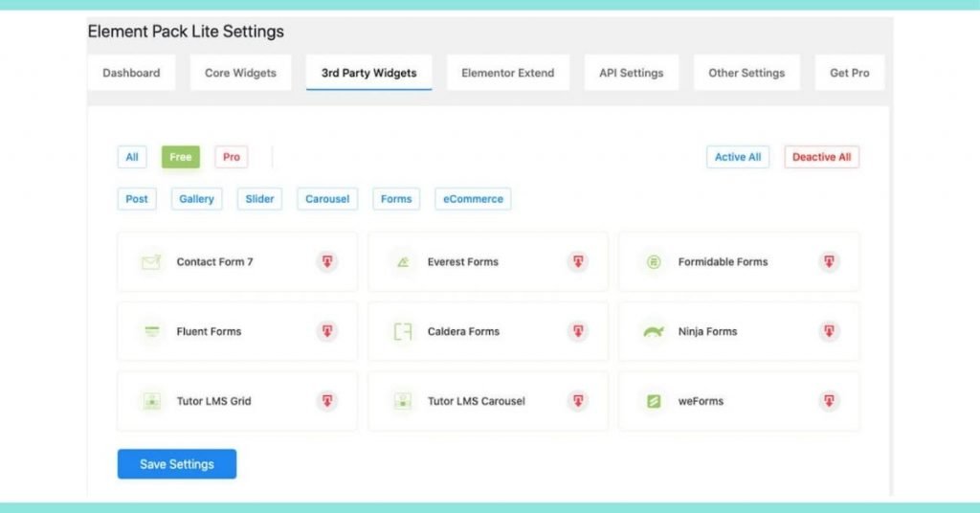
Task: Click the Everest Forms label
Action: tap(463, 262)
